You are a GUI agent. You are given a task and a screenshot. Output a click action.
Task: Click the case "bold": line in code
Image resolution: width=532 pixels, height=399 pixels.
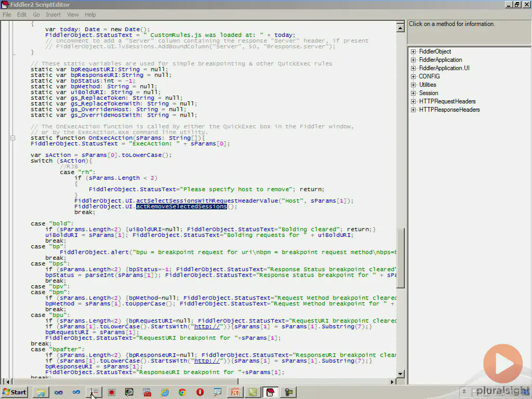[52, 223]
